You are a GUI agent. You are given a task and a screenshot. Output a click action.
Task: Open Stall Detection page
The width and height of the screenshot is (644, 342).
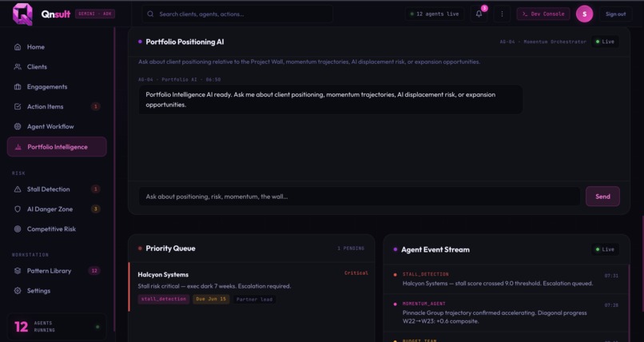coord(57,189)
